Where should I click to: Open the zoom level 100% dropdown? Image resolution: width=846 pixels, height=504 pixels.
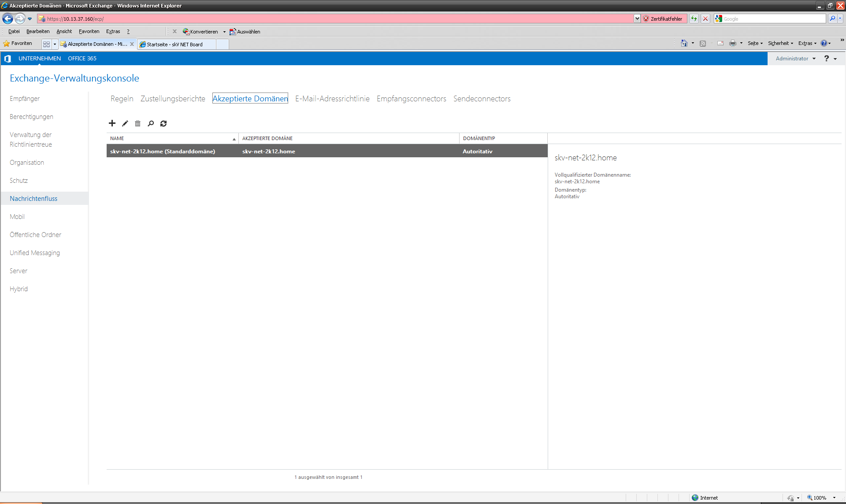(834, 498)
